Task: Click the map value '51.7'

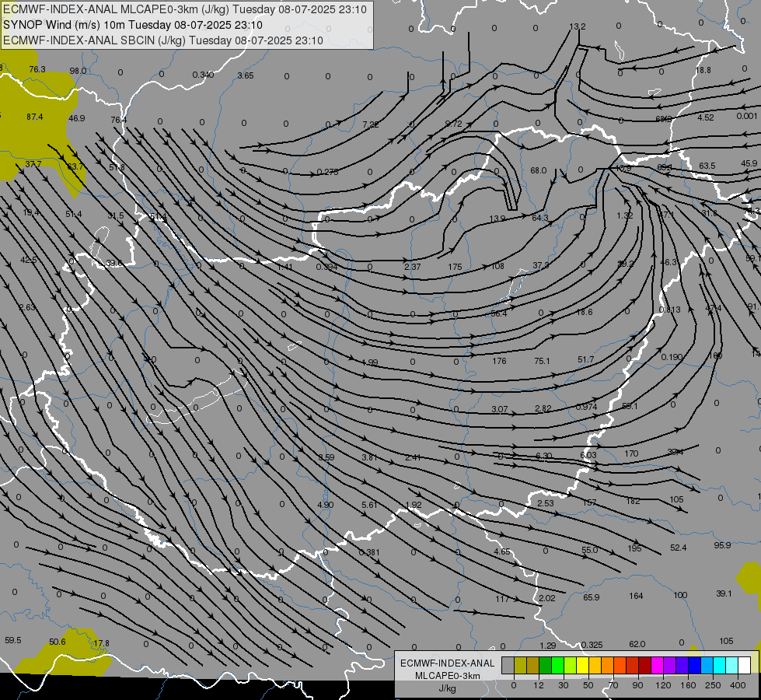Action: click(586, 359)
